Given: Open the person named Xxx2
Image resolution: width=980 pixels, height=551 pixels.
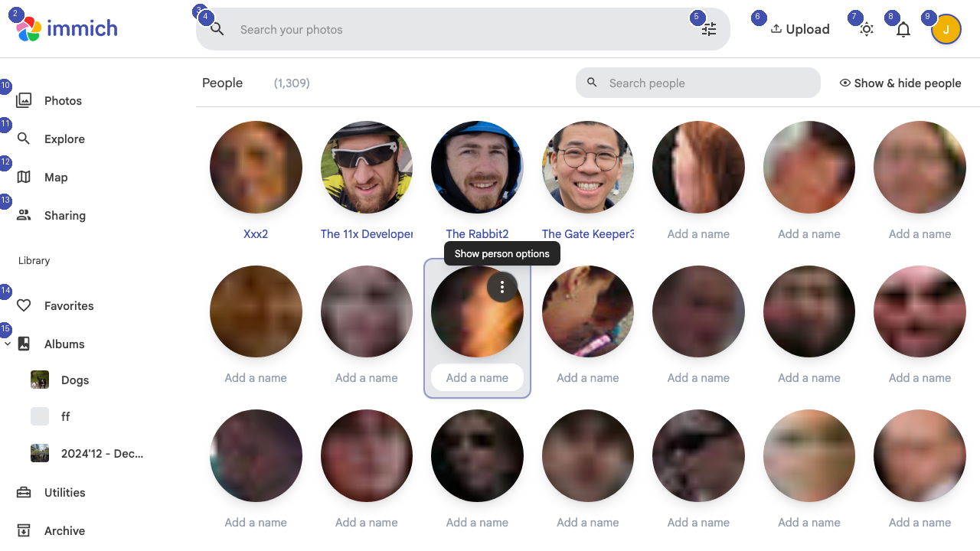Looking at the screenshot, I should 256,168.
